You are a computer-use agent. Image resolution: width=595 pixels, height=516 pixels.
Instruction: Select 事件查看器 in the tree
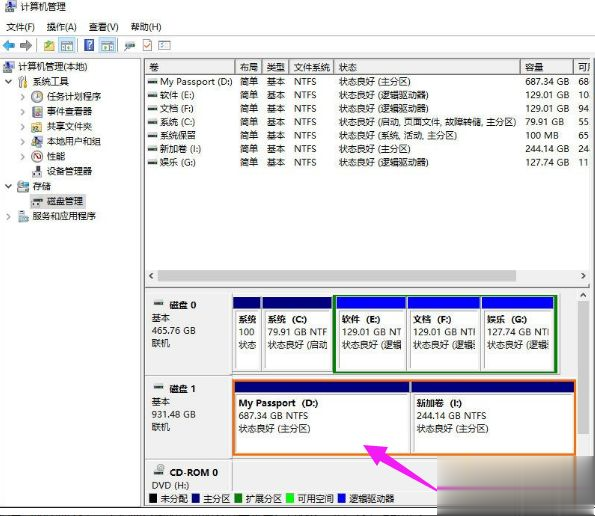(69, 112)
